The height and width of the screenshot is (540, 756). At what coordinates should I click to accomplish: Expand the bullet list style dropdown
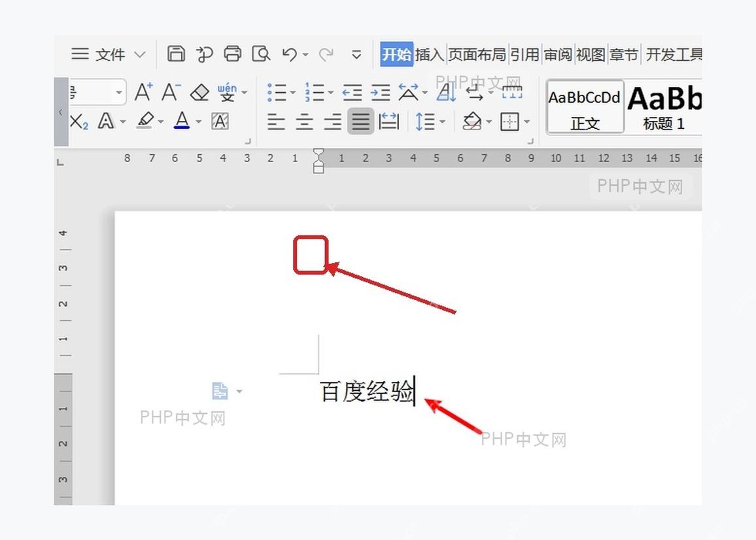coord(293,92)
